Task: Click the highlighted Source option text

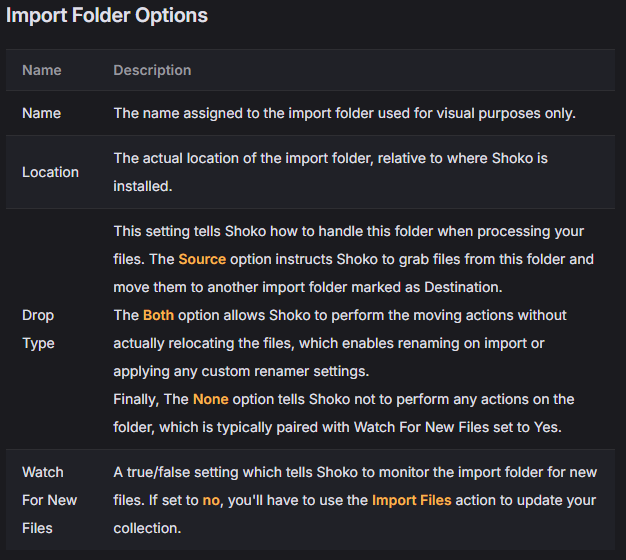Action: (x=202, y=259)
